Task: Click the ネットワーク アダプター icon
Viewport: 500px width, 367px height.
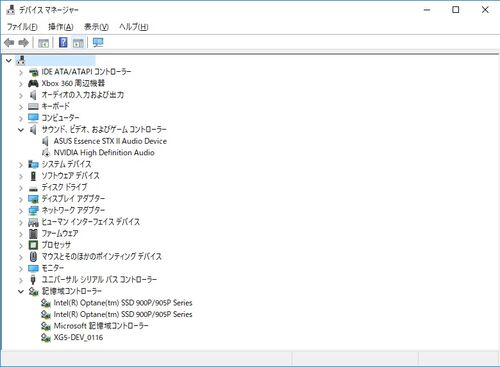Action: point(33,211)
